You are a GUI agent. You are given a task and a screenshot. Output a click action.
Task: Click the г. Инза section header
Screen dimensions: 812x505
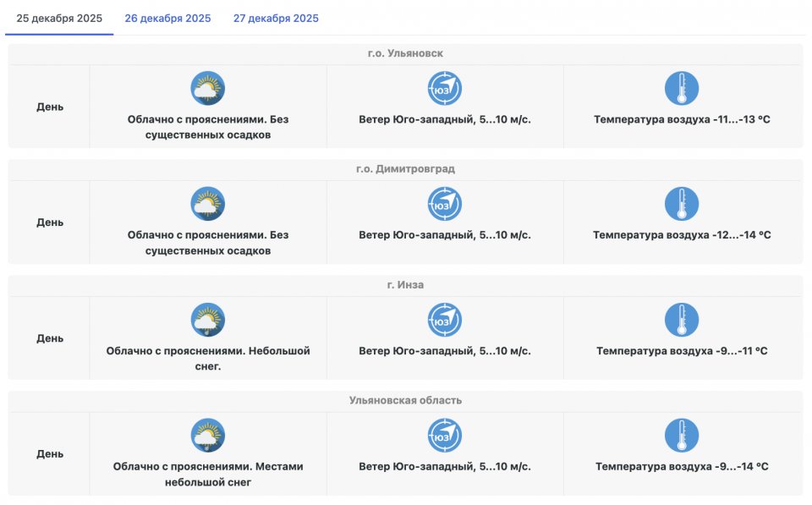(405, 285)
